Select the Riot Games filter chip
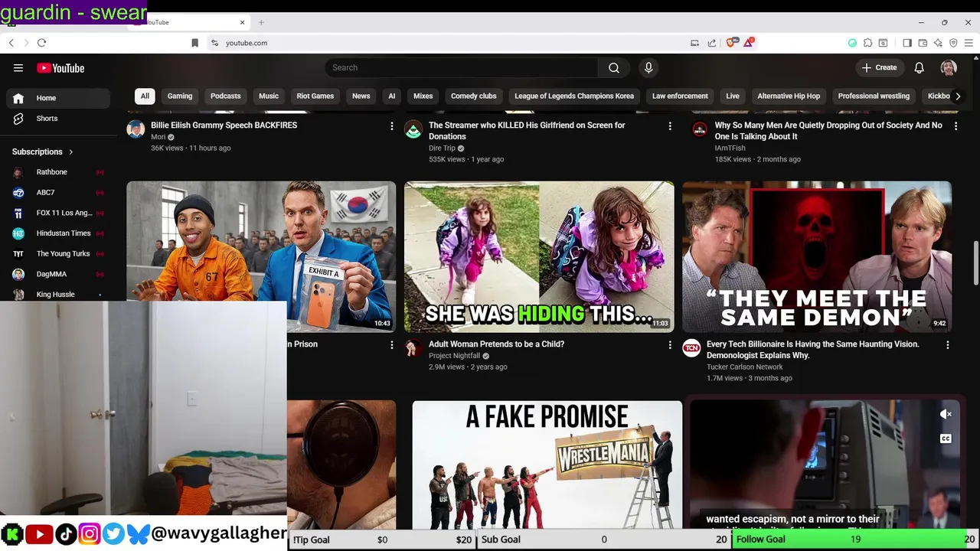980x551 pixels. coord(315,96)
